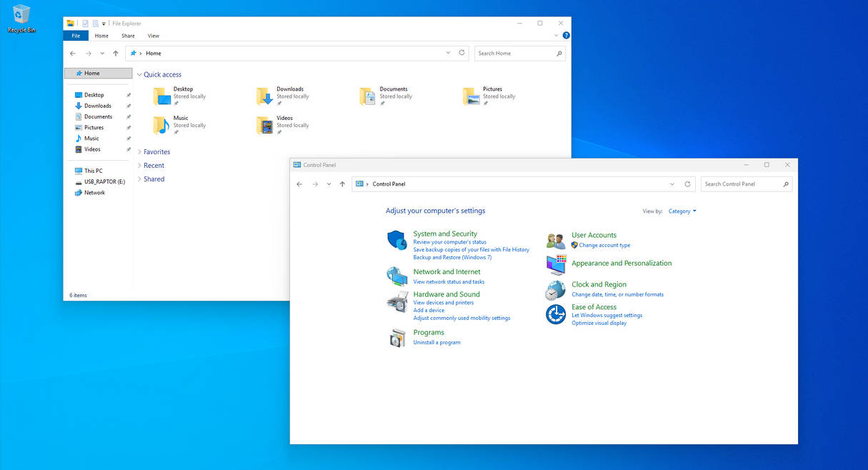This screenshot has height=470, width=868.
Task: Click Add a device link
Action: coord(429,310)
